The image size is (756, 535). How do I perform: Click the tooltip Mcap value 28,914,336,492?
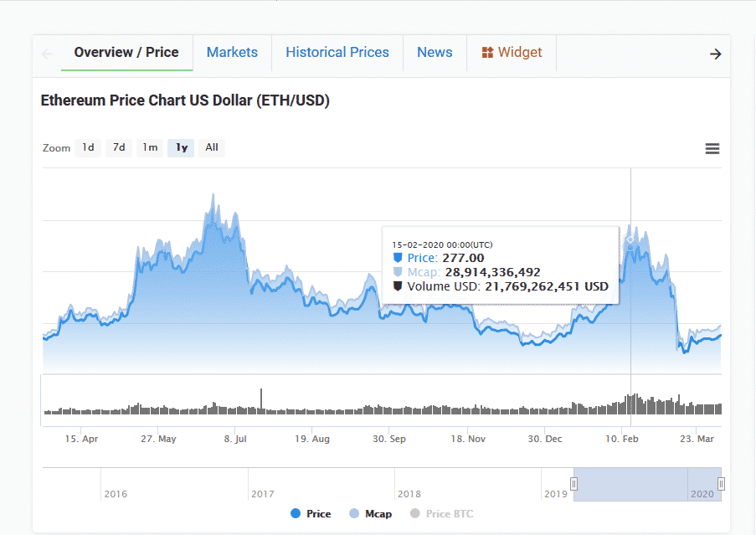493,272
